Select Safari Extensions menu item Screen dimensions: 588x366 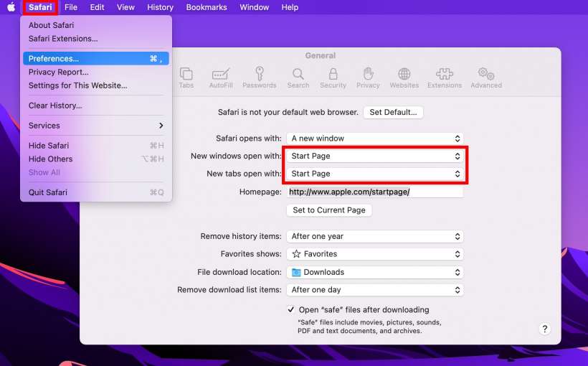click(96, 39)
